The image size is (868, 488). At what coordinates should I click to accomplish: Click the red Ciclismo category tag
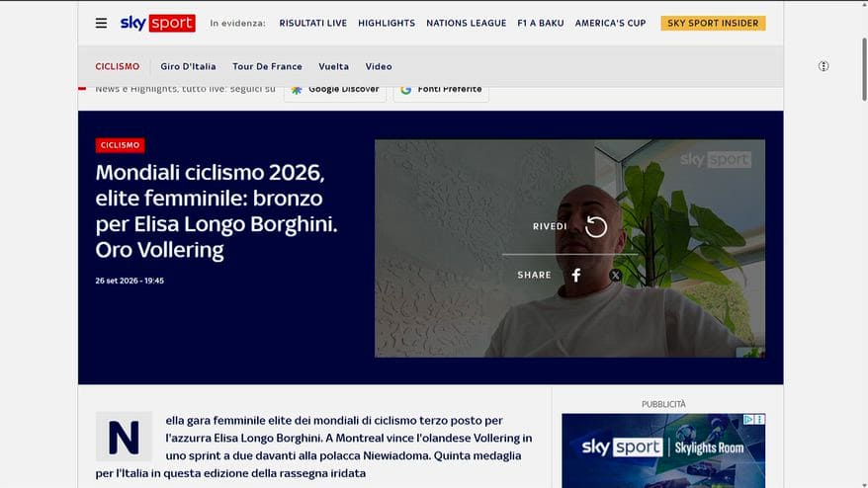pyautogui.click(x=121, y=145)
